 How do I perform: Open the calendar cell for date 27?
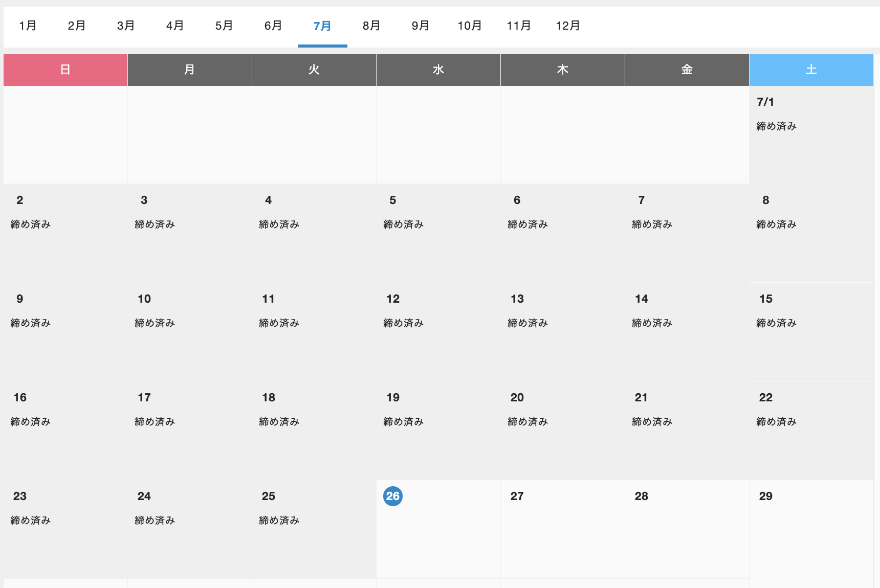[562, 529]
